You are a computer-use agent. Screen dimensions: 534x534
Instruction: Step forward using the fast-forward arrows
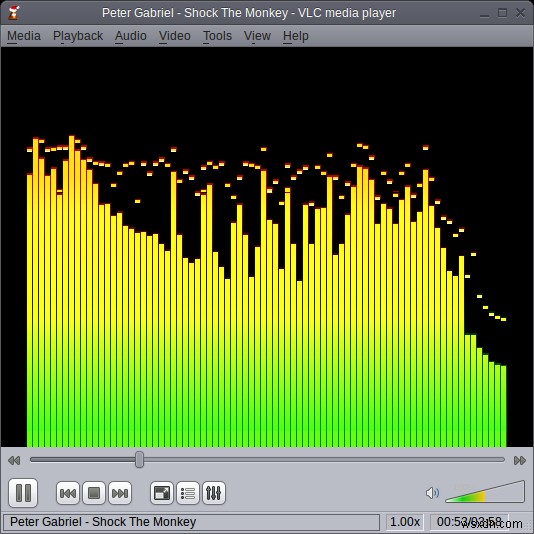pyautogui.click(x=520, y=460)
